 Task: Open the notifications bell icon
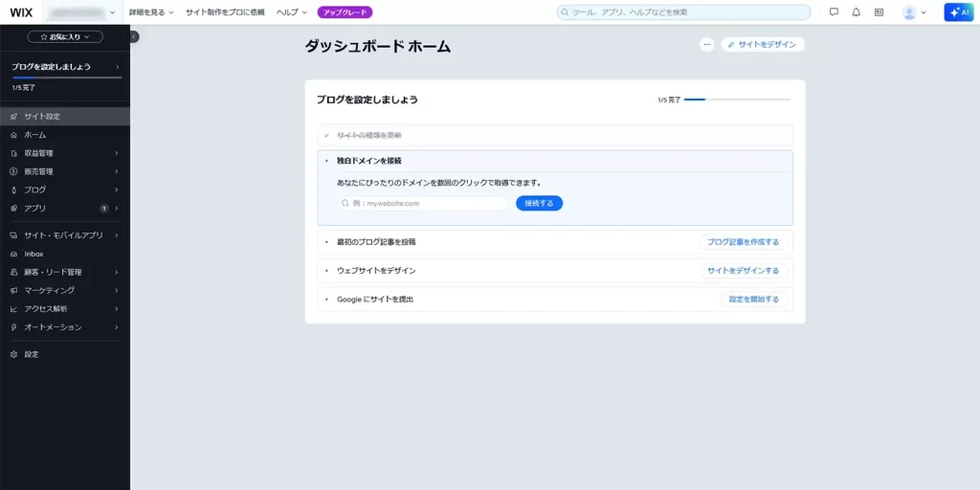pos(856,12)
